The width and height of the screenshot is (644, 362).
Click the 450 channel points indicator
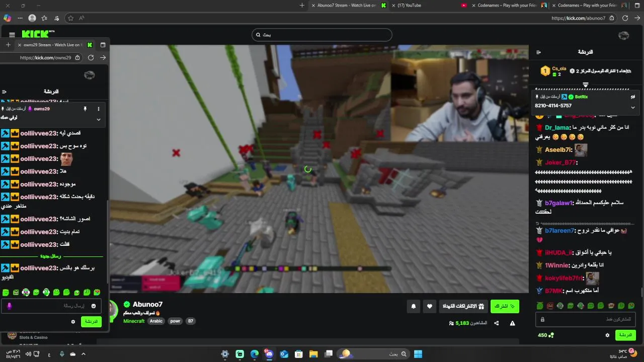tap(545, 335)
